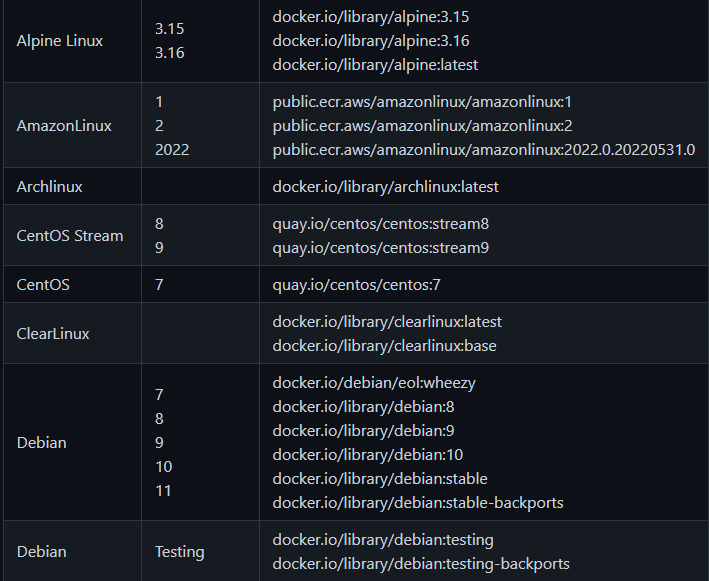Select docker.io/library/debian:stable-backports entry
This screenshot has width=709, height=581.
click(x=418, y=503)
